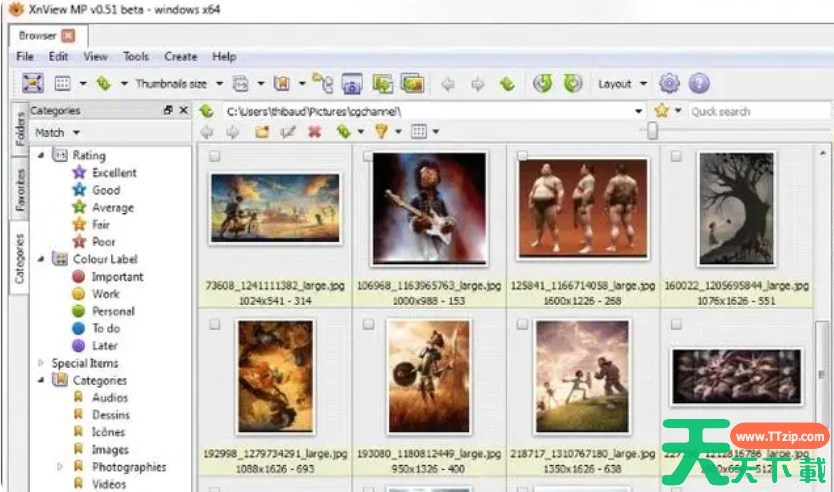Image resolution: width=834 pixels, height=492 pixels.
Task: Switch to the Favorites side tab
Action: (x=20, y=189)
